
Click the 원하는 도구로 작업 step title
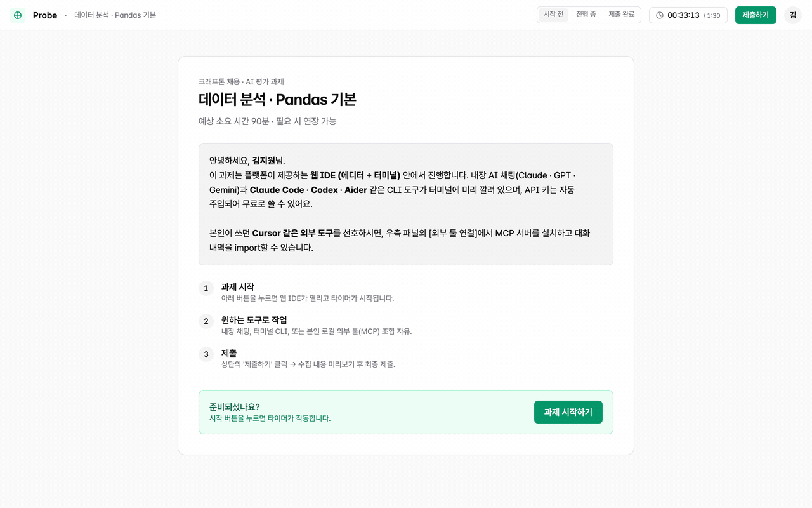(254, 320)
